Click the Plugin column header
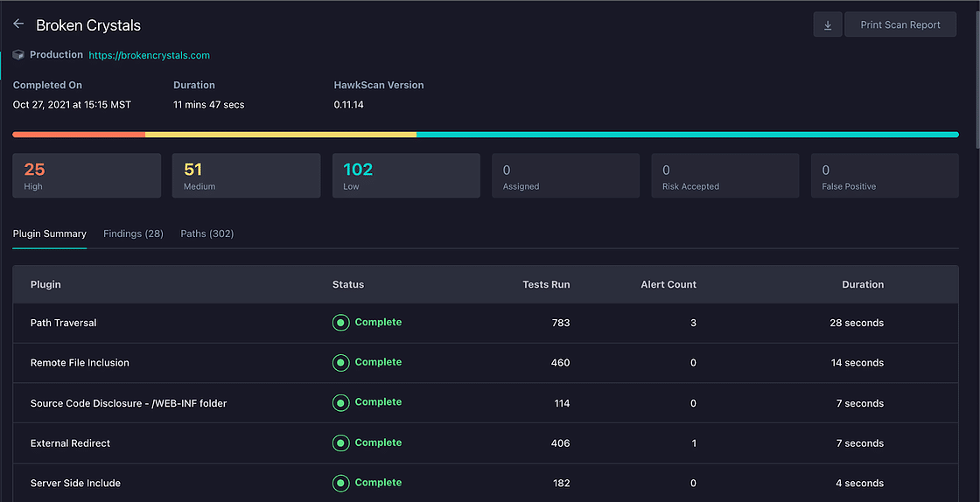The height and width of the screenshot is (502, 980). click(45, 285)
